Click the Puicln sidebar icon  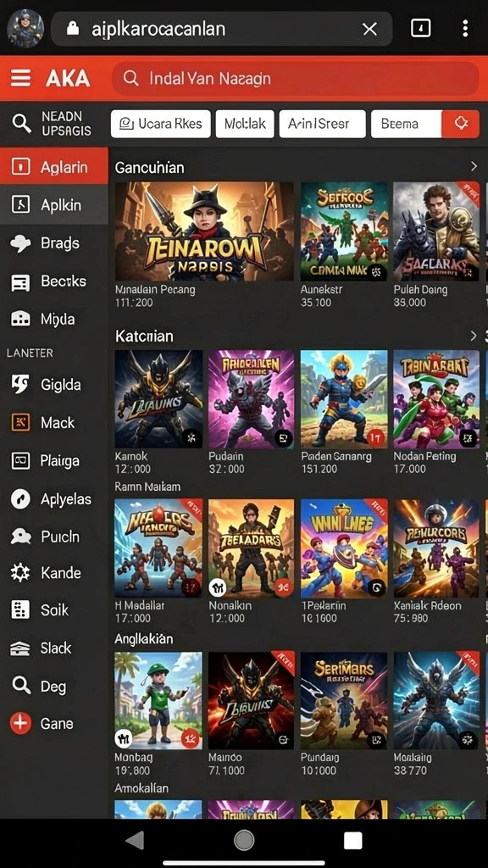[20, 536]
